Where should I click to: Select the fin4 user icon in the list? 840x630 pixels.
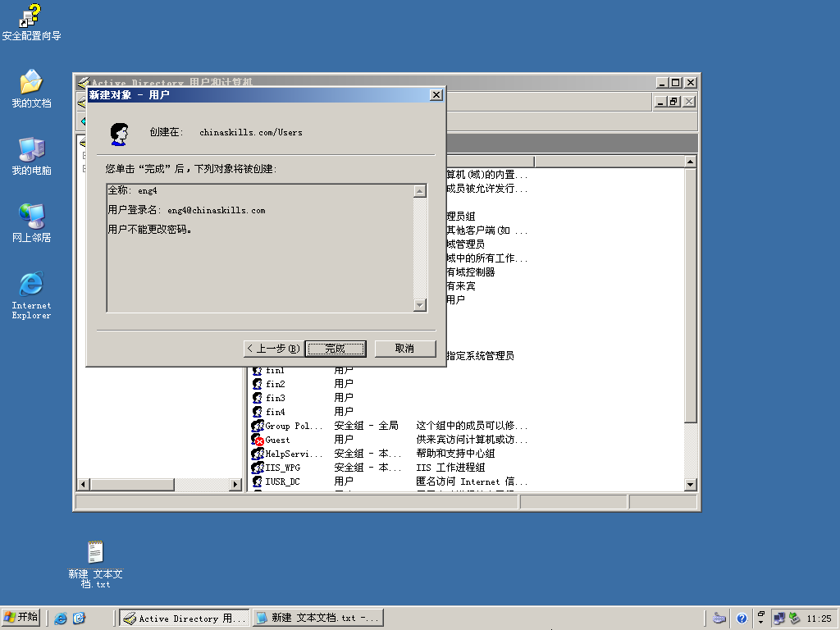pos(257,412)
